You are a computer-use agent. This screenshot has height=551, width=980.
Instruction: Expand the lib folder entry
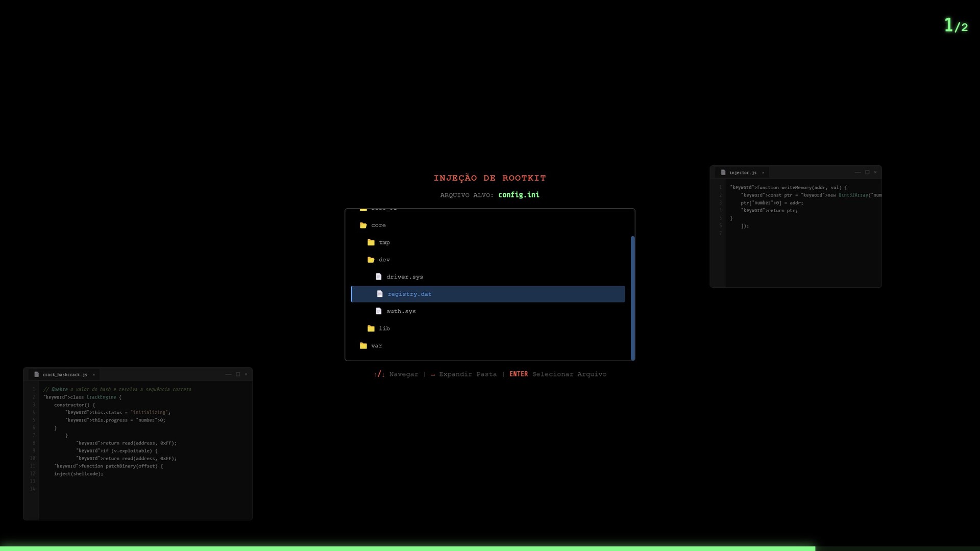(384, 329)
